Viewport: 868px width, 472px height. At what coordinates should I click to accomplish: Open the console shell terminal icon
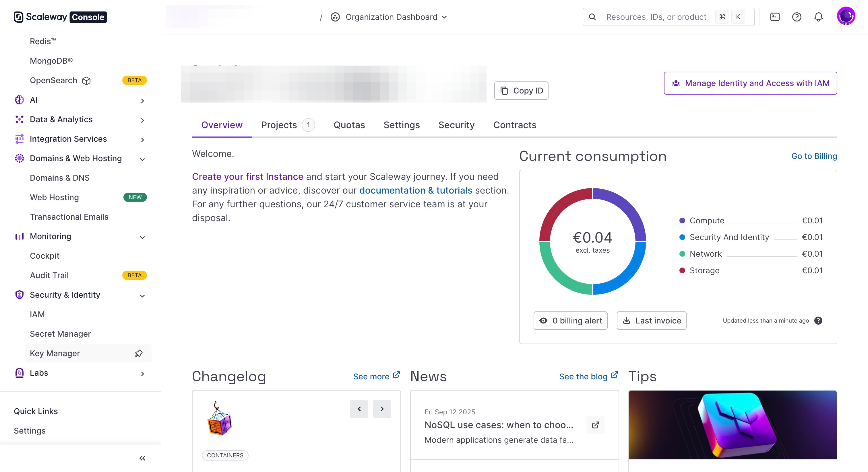coord(775,17)
